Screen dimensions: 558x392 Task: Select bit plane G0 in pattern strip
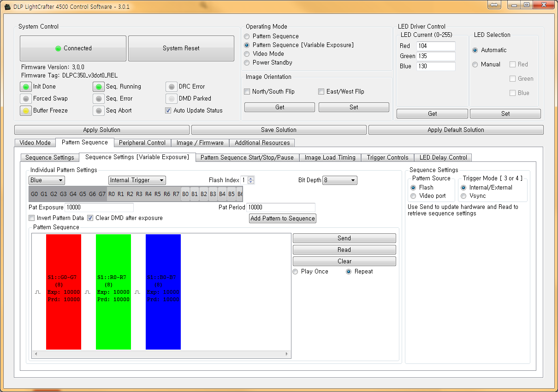click(34, 194)
